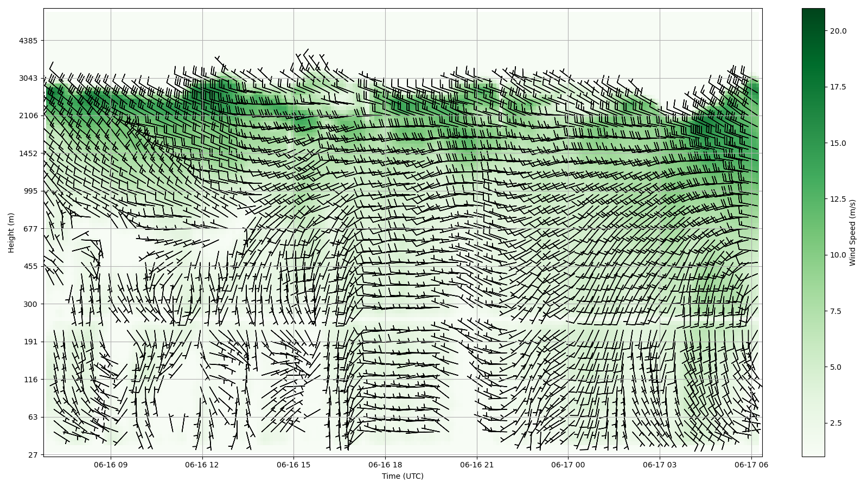
Task: Click the 06-16 09 time tick label
Action: [111, 465]
